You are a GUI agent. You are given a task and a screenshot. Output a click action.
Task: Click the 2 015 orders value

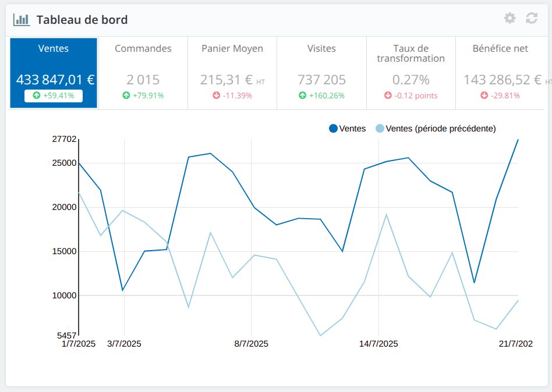(143, 80)
